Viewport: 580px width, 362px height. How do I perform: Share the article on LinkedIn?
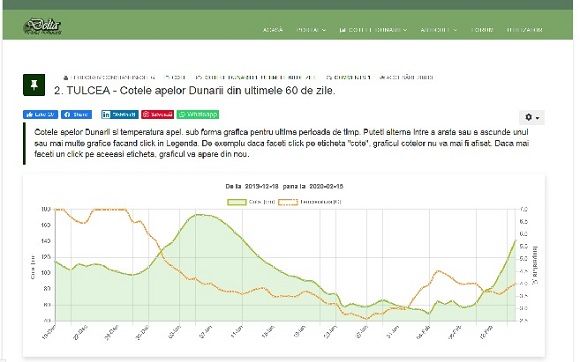120,115
